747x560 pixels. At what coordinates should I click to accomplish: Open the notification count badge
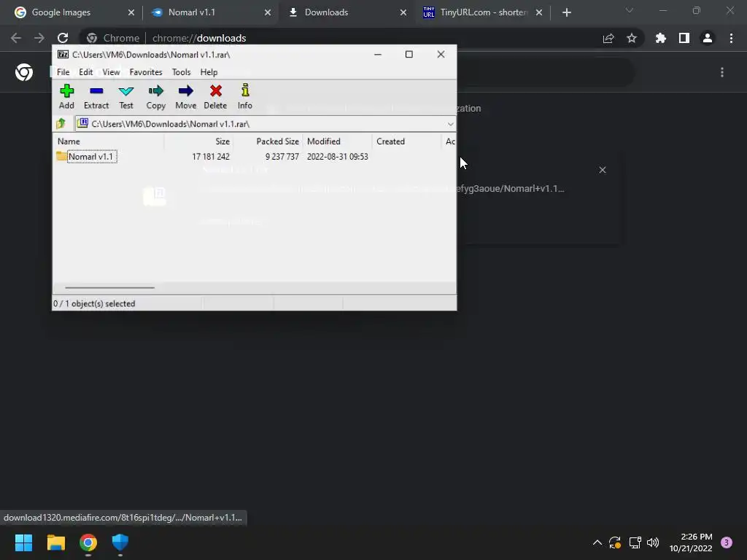coord(727,542)
